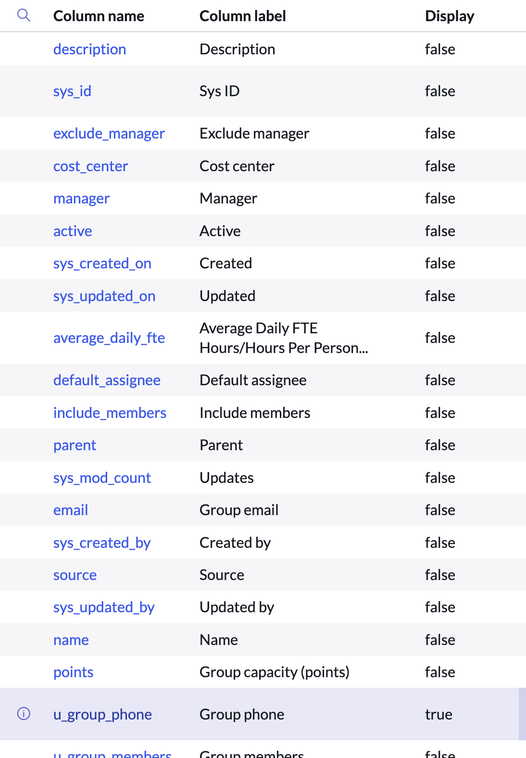Open cost_center column definition
The image size is (526, 758).
(90, 166)
